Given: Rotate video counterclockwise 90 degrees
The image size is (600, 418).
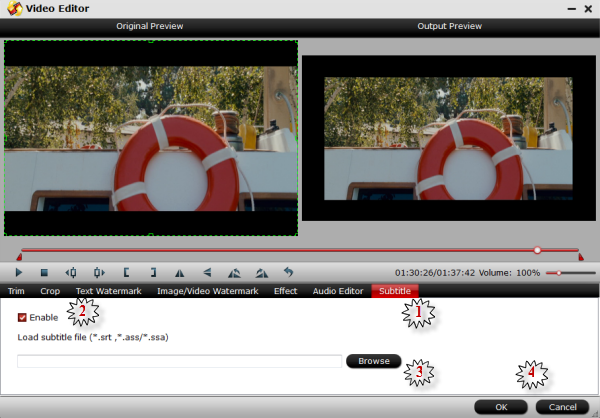Looking at the screenshot, I should pyautogui.click(x=234, y=273).
